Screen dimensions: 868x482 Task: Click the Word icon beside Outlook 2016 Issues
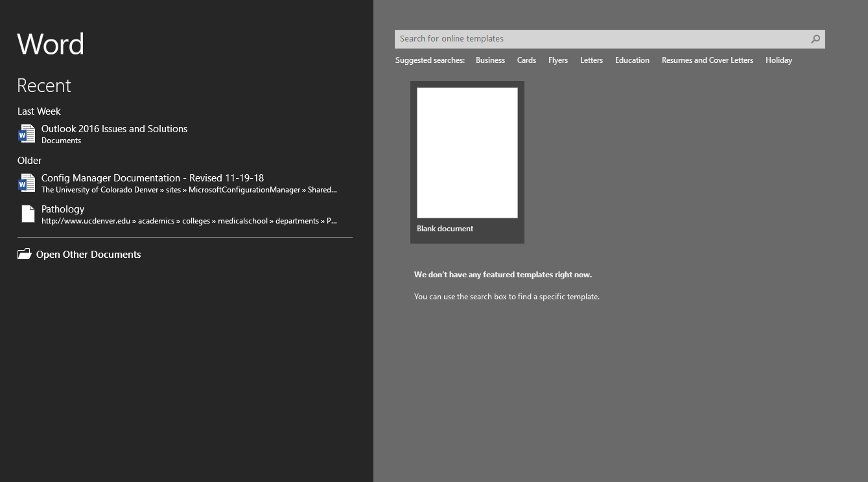tap(27, 134)
